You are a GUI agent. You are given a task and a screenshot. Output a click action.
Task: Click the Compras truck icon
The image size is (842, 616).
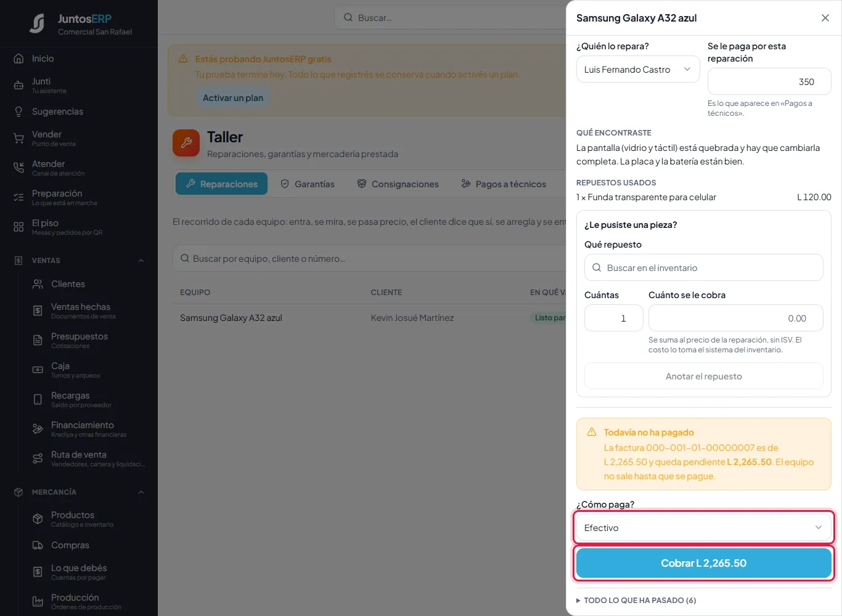(38, 545)
